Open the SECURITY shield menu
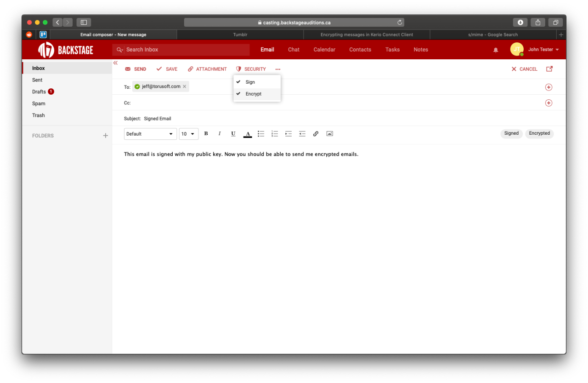The image size is (588, 383). point(251,69)
